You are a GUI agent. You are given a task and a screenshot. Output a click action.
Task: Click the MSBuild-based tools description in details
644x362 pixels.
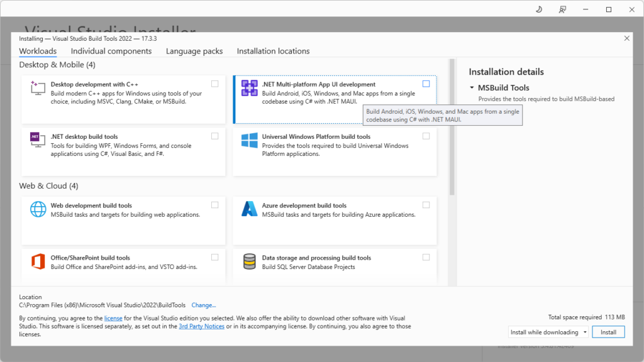[x=547, y=99]
